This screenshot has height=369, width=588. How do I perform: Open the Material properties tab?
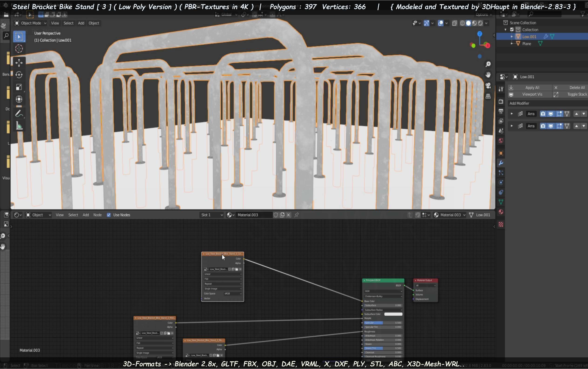(501, 212)
